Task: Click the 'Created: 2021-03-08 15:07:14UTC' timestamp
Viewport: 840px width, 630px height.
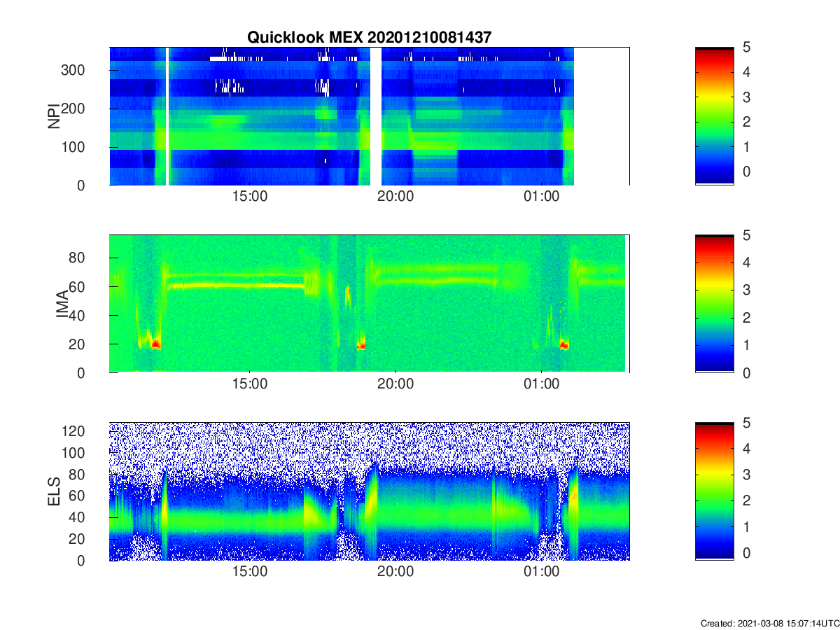Action: (x=769, y=623)
